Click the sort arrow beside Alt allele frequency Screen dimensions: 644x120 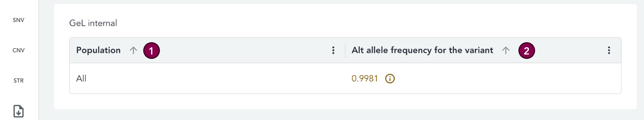click(506, 50)
